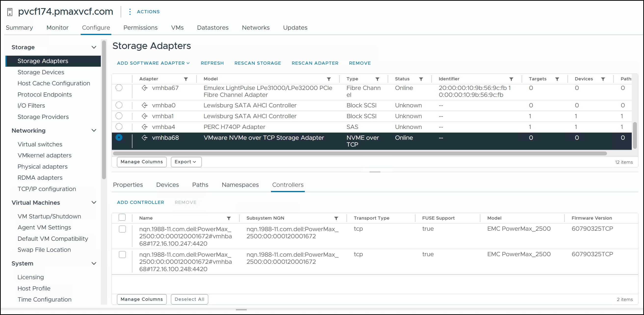Open the adapter Properties tab
The width and height of the screenshot is (644, 315).
128,185
